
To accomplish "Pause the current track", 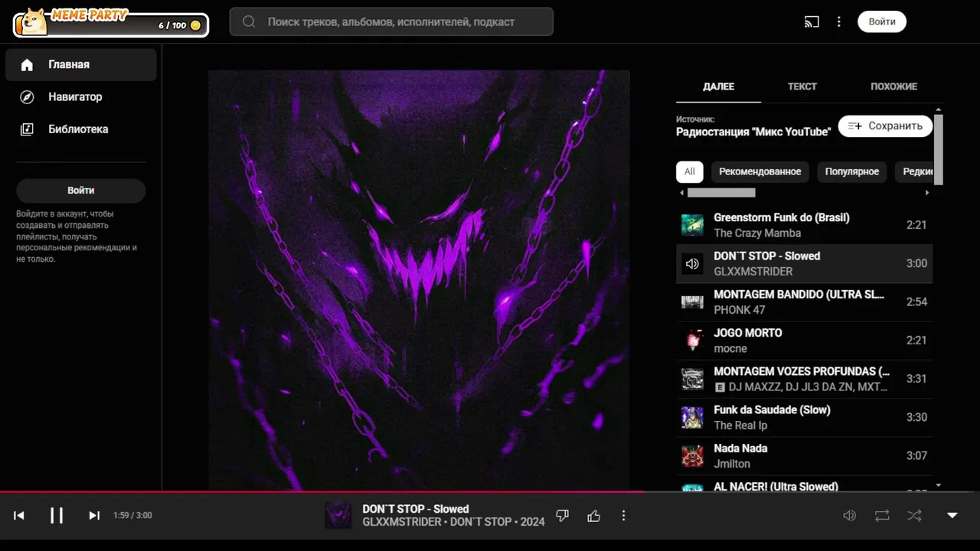I will [57, 515].
